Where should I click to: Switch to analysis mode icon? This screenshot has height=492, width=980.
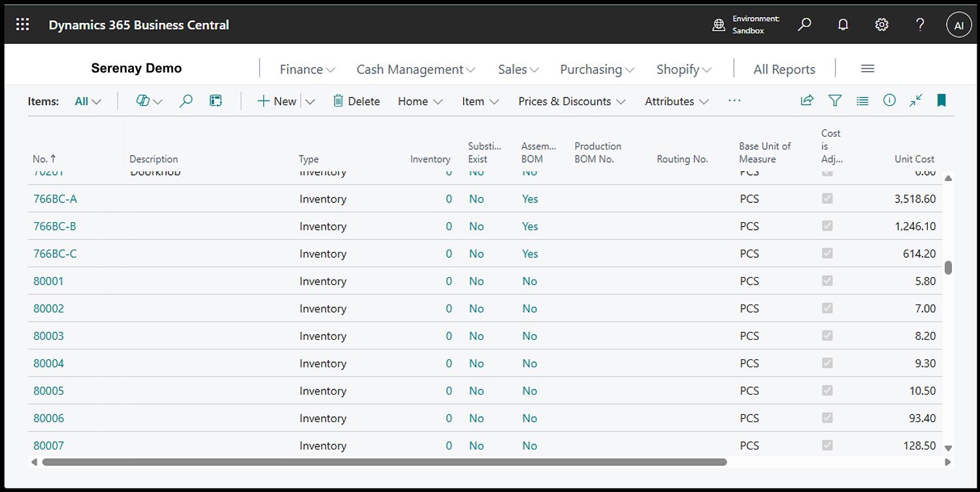[x=216, y=101]
